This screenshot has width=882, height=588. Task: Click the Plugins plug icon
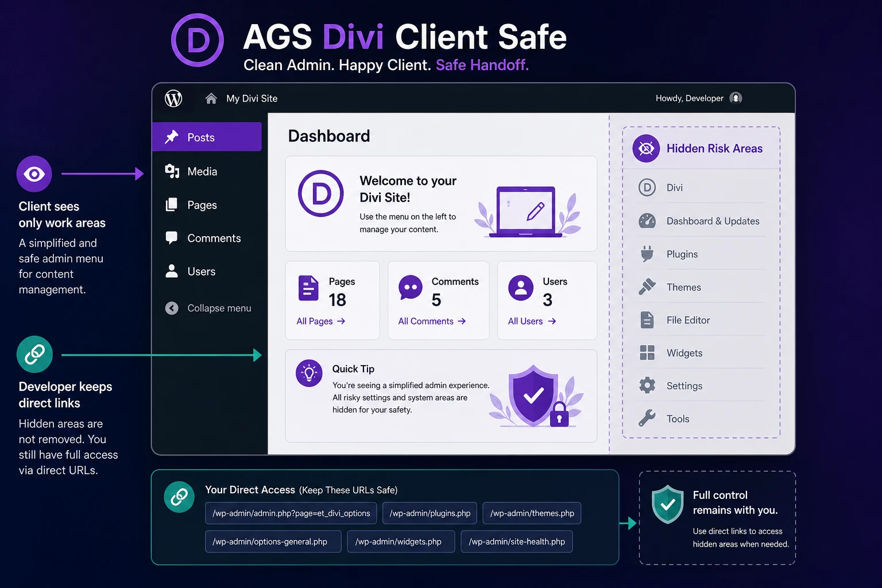(647, 254)
